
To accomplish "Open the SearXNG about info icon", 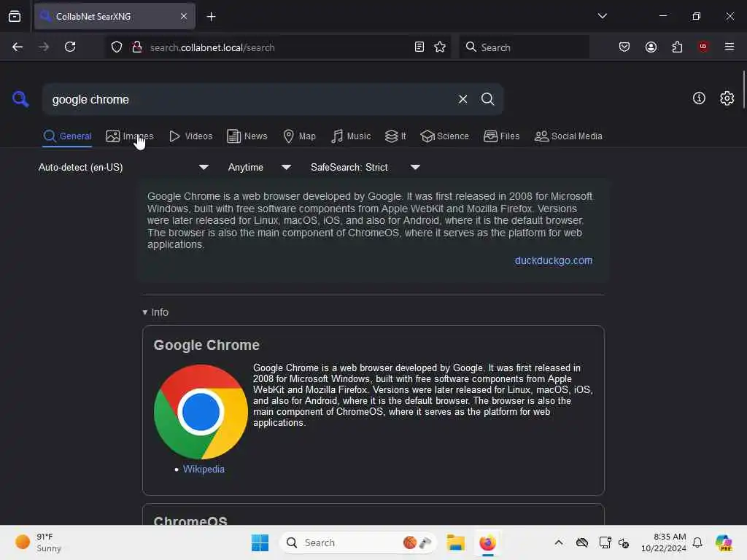I will 699,98.
